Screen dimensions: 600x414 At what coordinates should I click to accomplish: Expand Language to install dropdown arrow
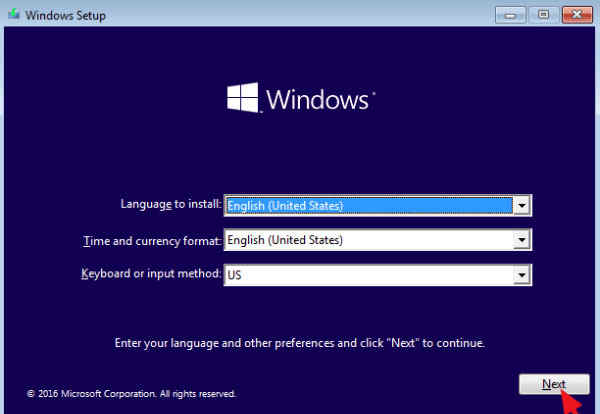click(x=522, y=205)
